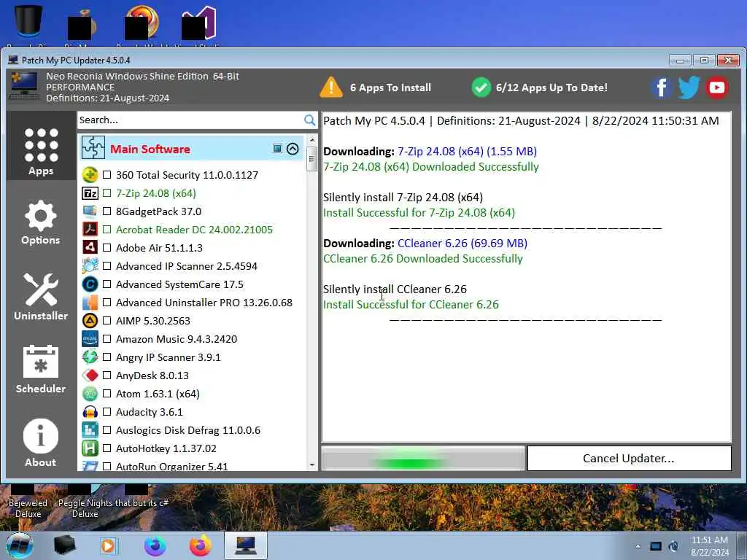Click the 7-Zip 24.08 (x64) (1.55 MB) log link
The height and width of the screenshot is (560, 747).
coord(467,152)
